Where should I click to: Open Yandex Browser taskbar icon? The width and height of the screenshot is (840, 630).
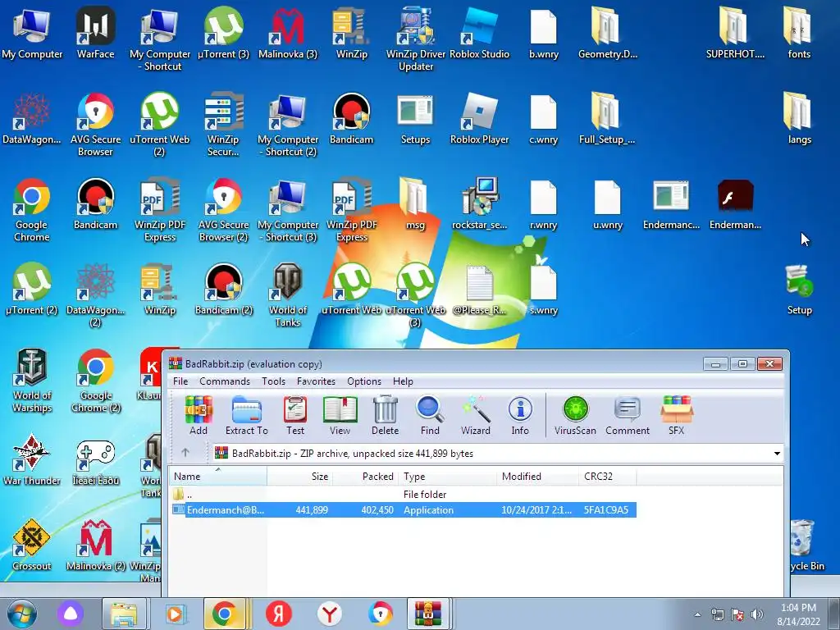pyautogui.click(x=330, y=614)
